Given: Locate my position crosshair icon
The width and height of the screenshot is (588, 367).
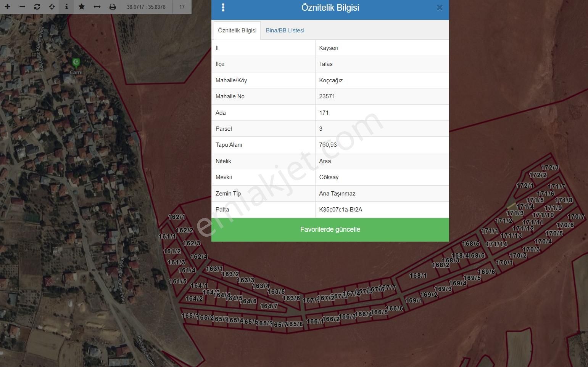Looking at the screenshot, I should pos(52,7).
